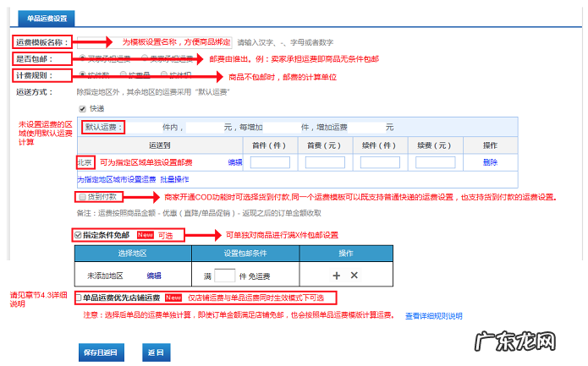
Task: Click the 首件(件) column header
Action: (x=269, y=145)
